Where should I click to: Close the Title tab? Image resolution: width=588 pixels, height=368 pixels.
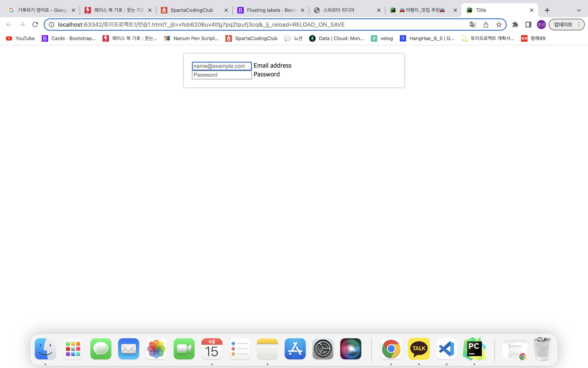coord(532,10)
